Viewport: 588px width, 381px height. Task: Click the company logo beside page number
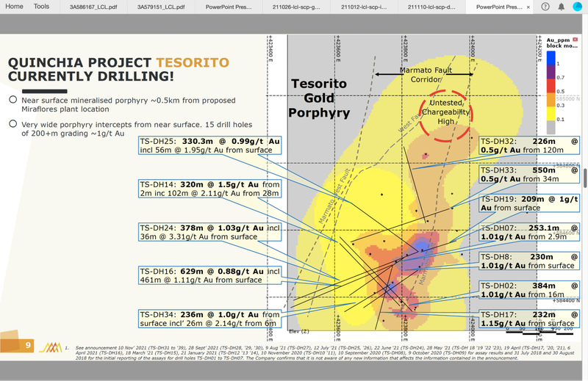pos(51,347)
